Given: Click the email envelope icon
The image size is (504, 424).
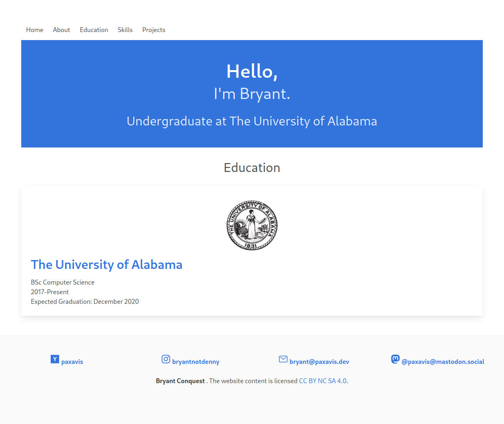Looking at the screenshot, I should point(283,359).
